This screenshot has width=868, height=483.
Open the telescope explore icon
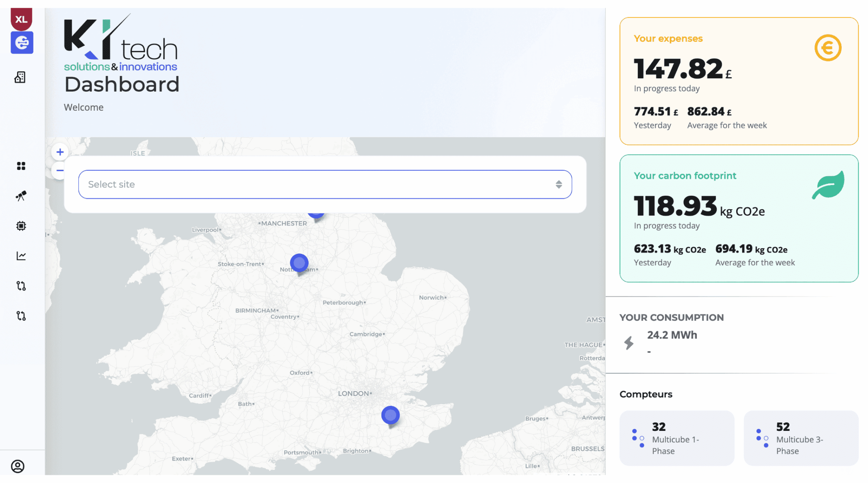click(x=21, y=196)
